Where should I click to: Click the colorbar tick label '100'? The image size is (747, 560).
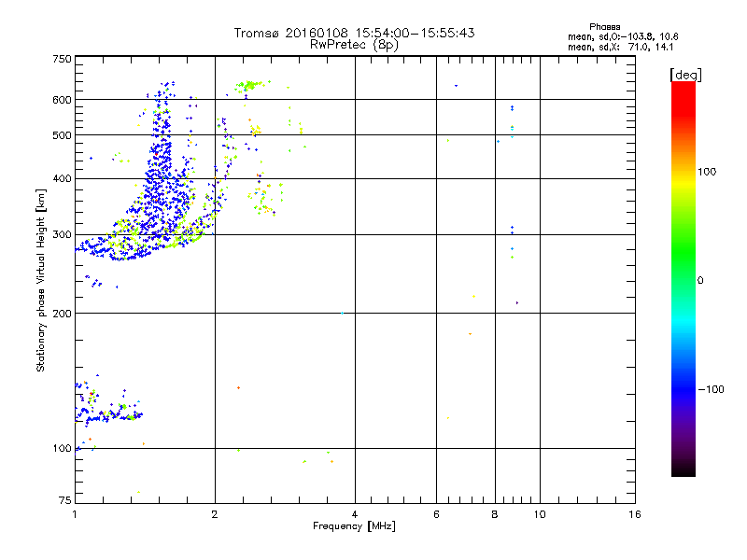pos(707,172)
